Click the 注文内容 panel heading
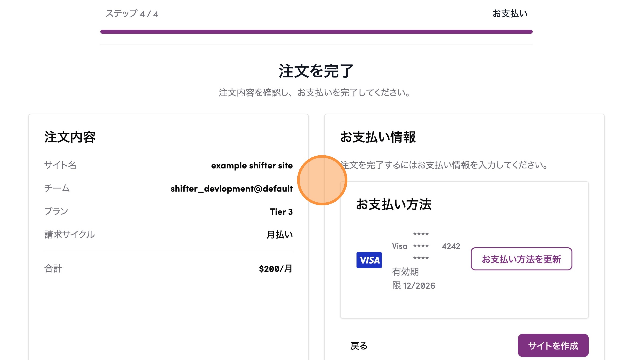Image resolution: width=644 pixels, height=360 pixels. tap(70, 137)
